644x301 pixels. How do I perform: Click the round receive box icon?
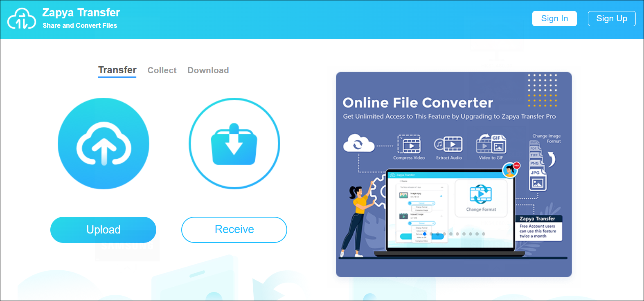point(234,144)
